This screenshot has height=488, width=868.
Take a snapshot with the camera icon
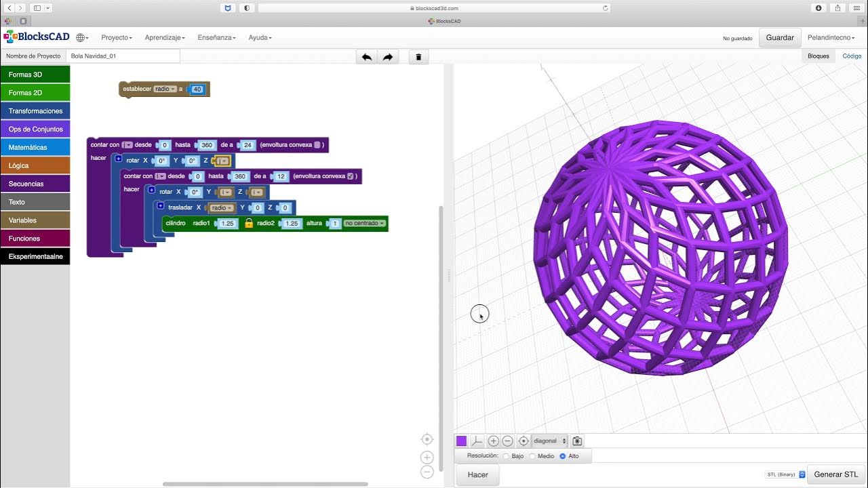(x=577, y=441)
